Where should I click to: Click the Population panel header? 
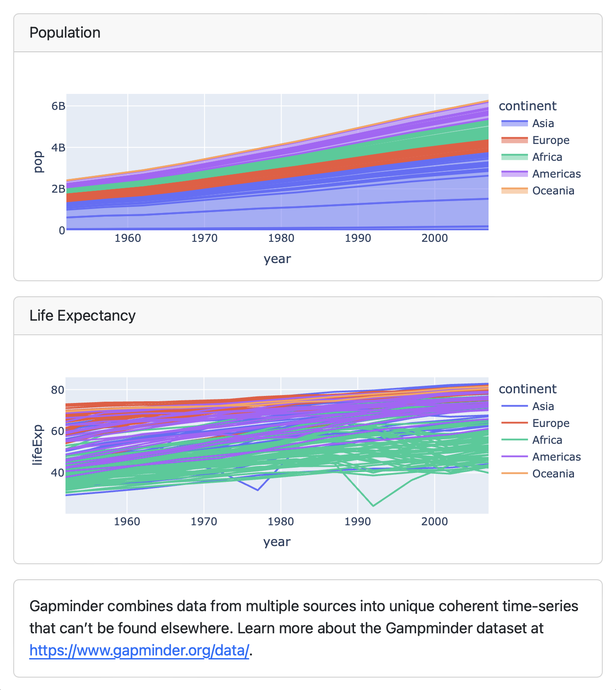[x=65, y=32]
